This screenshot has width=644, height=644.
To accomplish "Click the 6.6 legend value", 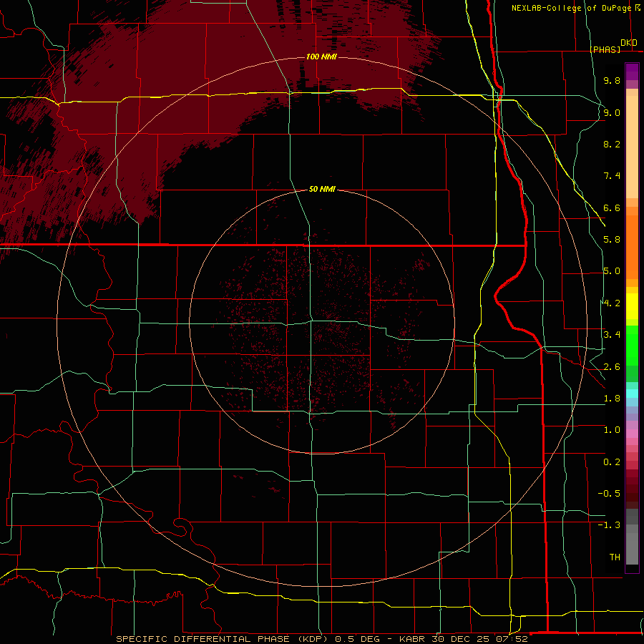I will point(612,208).
